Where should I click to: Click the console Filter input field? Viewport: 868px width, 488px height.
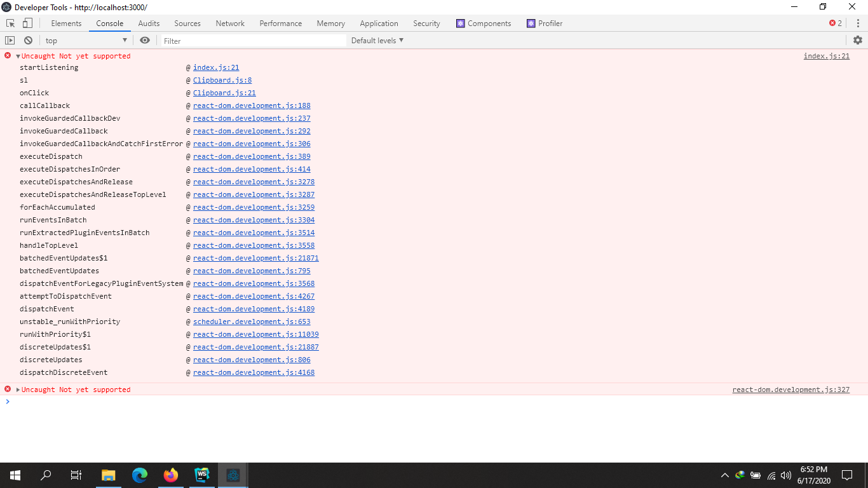[x=253, y=41]
